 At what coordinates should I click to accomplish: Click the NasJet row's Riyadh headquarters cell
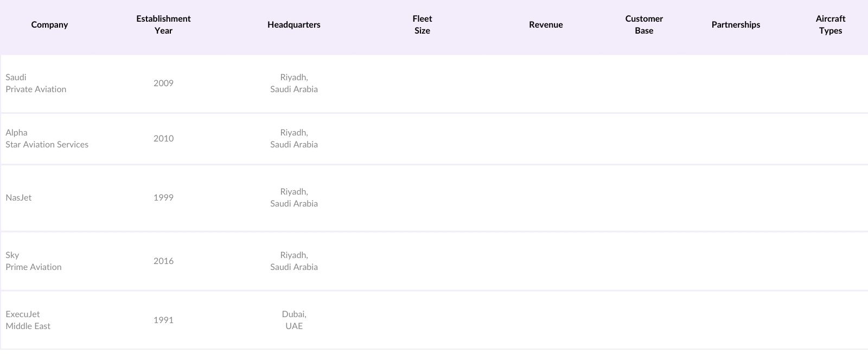[x=293, y=197]
